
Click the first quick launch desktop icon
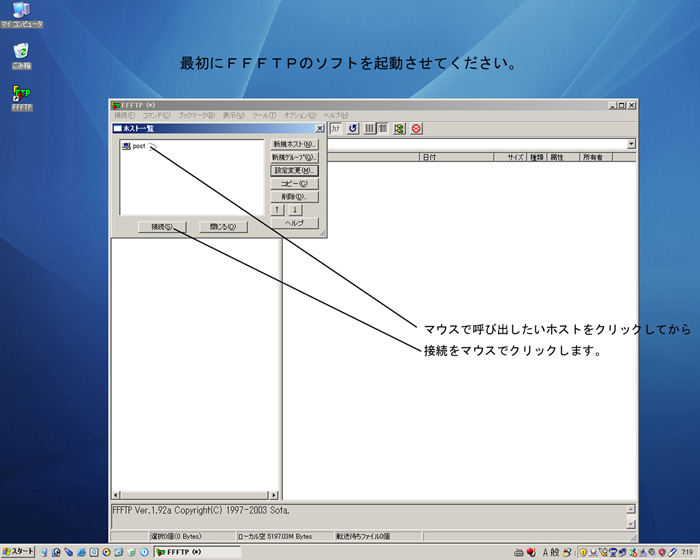(44, 552)
